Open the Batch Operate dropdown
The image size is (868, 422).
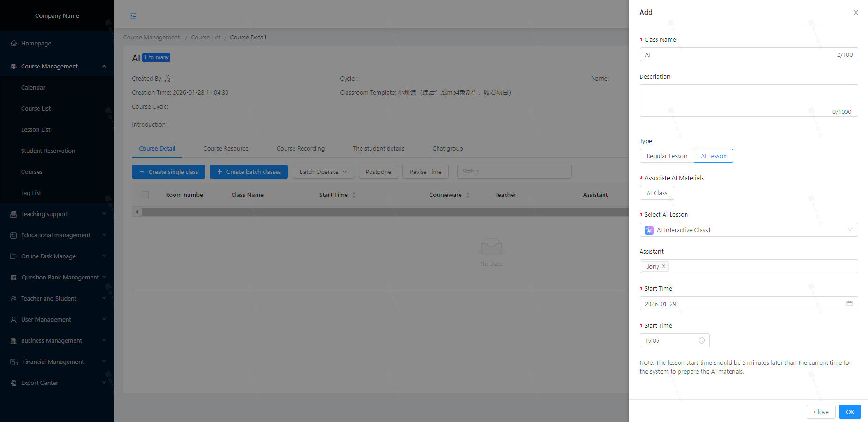(x=323, y=172)
